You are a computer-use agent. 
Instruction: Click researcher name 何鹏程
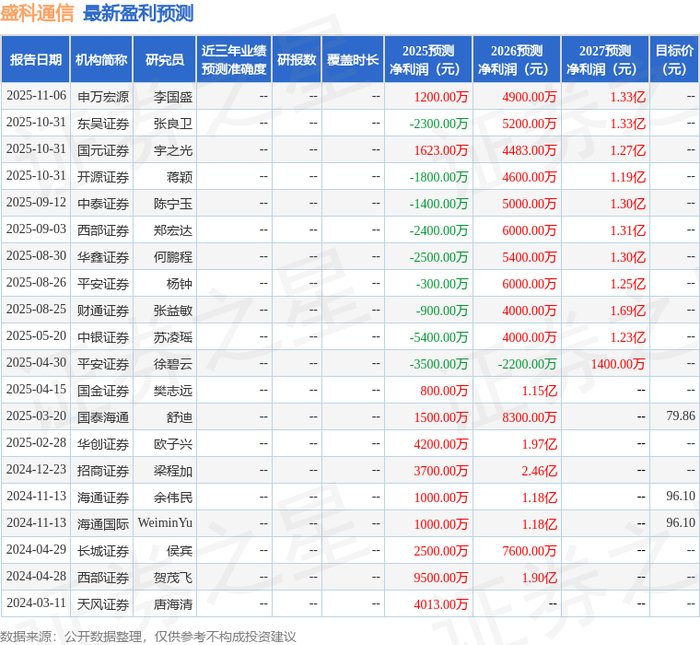click(173, 258)
